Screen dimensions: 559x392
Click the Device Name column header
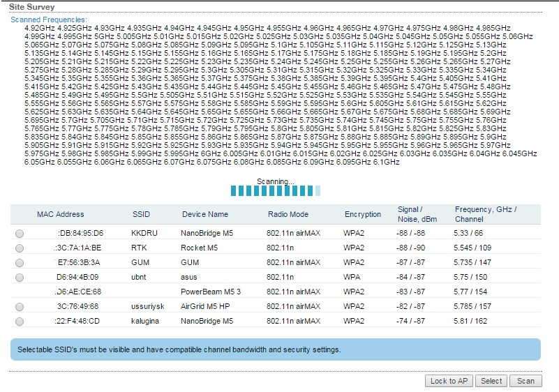(x=205, y=214)
